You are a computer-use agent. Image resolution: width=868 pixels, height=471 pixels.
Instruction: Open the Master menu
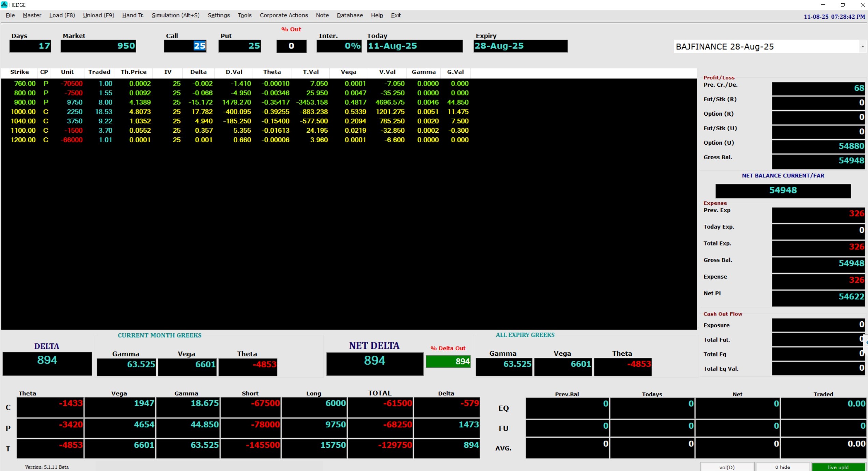point(32,15)
